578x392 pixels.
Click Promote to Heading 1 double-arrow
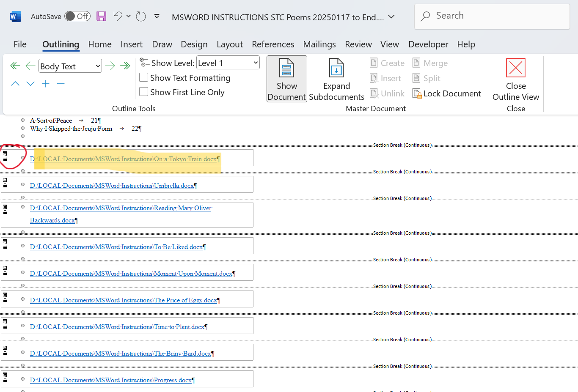point(15,66)
